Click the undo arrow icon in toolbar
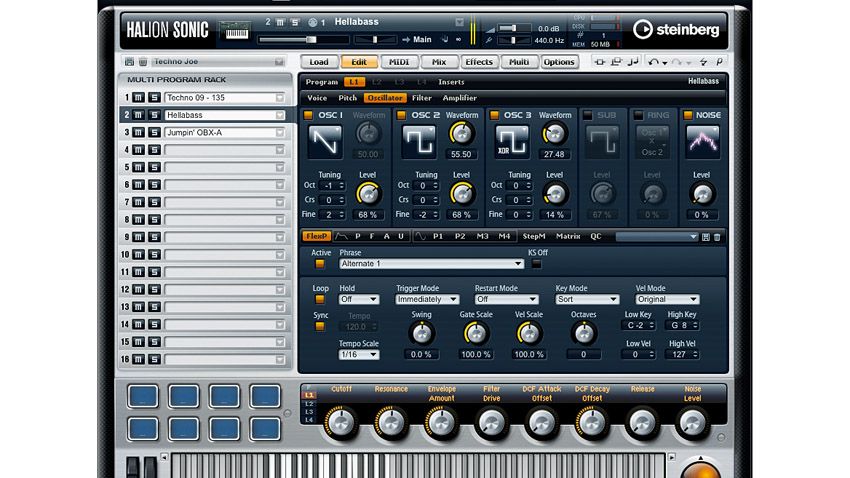The height and width of the screenshot is (478, 850). click(x=653, y=62)
